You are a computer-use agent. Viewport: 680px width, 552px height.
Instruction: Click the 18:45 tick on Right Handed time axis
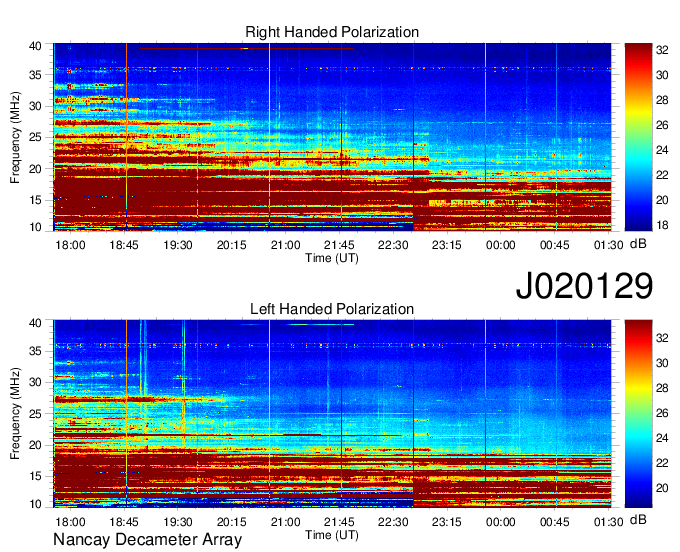click(x=124, y=245)
